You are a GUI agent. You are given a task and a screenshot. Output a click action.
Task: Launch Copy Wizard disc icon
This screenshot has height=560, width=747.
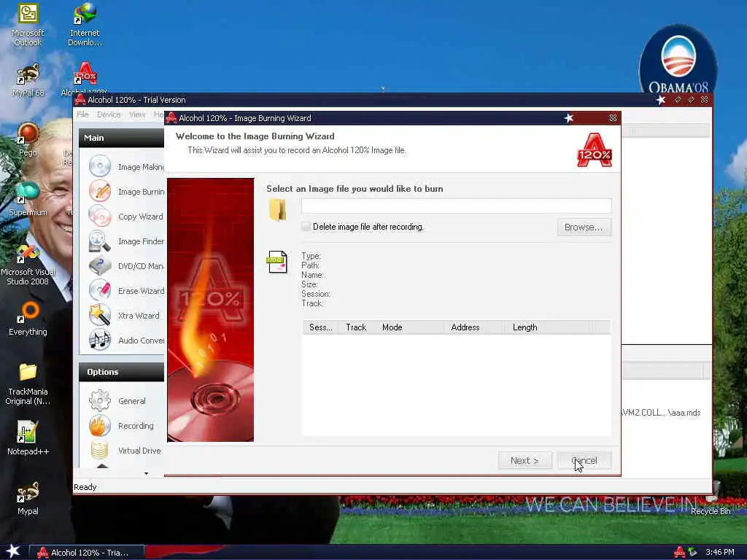(x=99, y=216)
